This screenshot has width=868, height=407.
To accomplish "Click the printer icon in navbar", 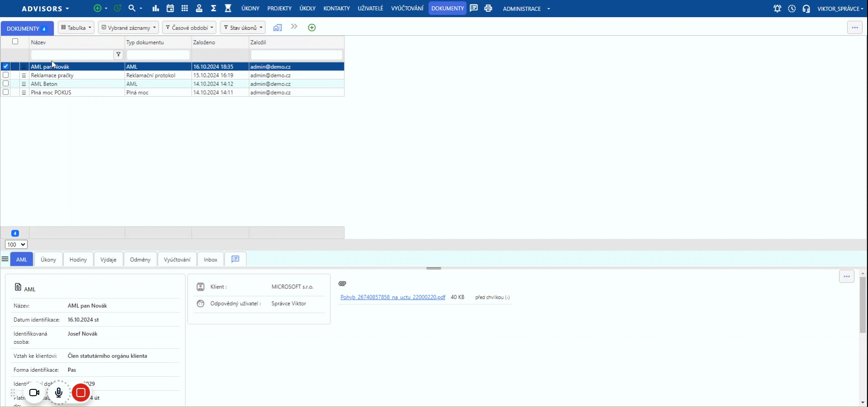I will tap(488, 8).
